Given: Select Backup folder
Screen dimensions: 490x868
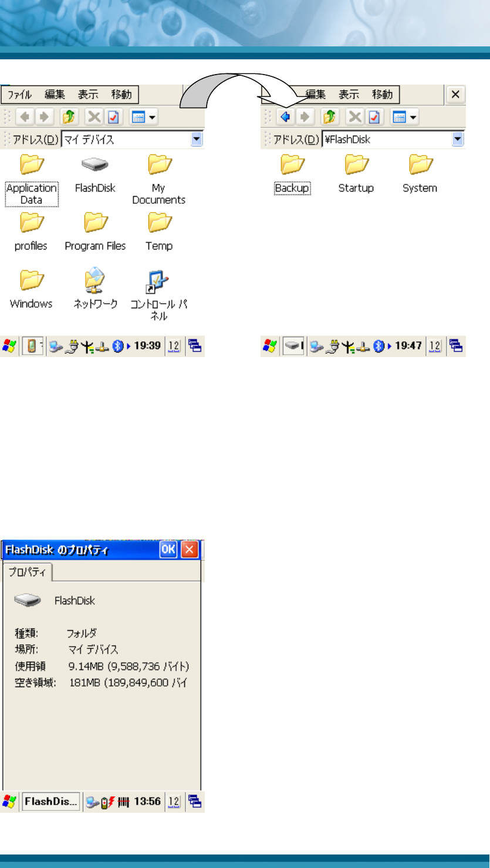Looking at the screenshot, I should click(x=292, y=174).
